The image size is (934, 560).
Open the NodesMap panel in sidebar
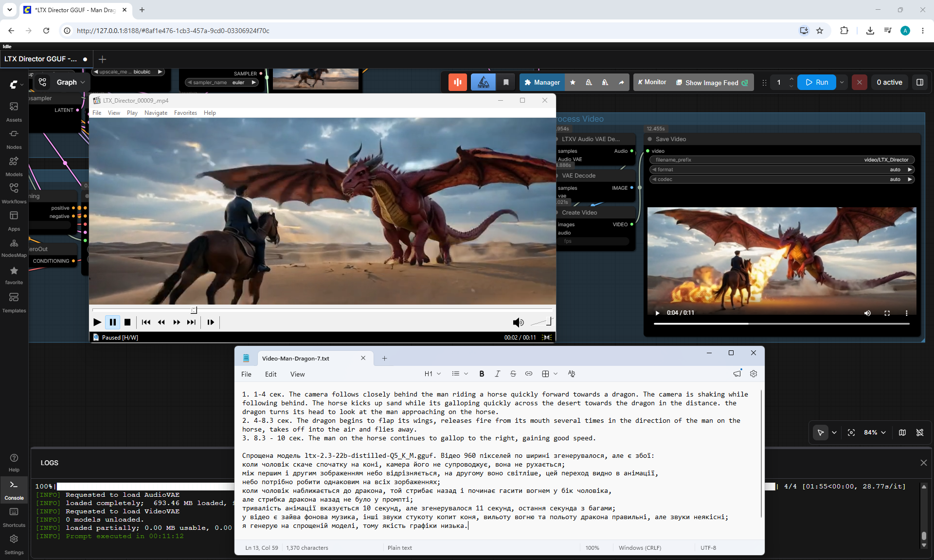pyautogui.click(x=14, y=248)
